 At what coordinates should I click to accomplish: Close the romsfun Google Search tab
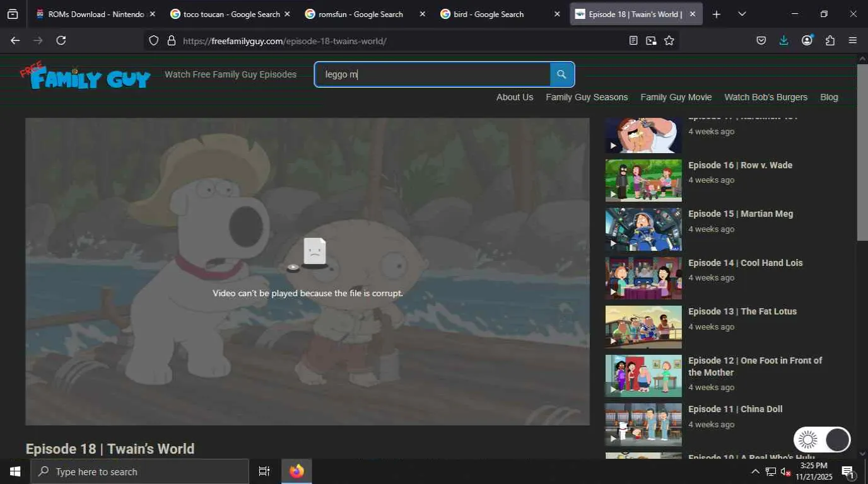pos(422,14)
